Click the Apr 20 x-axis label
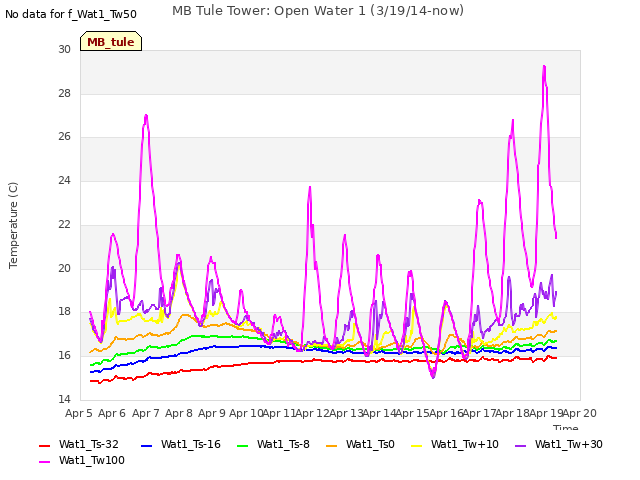The image size is (640, 480). 580,413
